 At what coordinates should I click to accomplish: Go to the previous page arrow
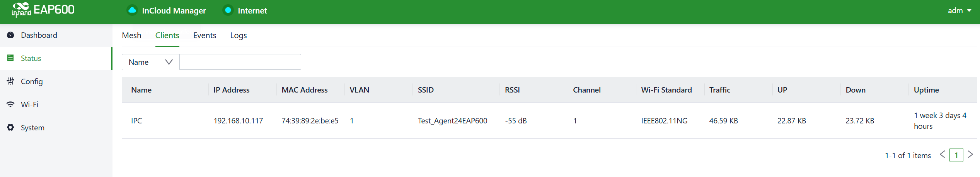[942, 155]
